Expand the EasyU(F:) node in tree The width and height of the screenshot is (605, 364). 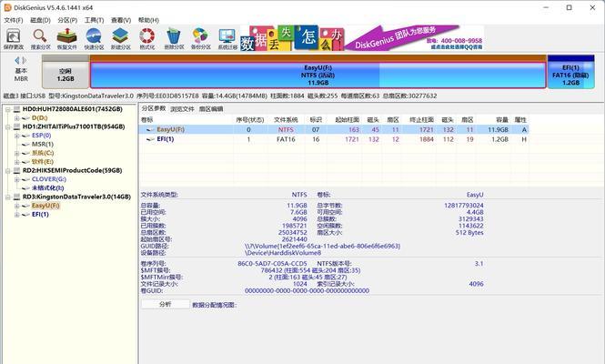click(x=16, y=206)
